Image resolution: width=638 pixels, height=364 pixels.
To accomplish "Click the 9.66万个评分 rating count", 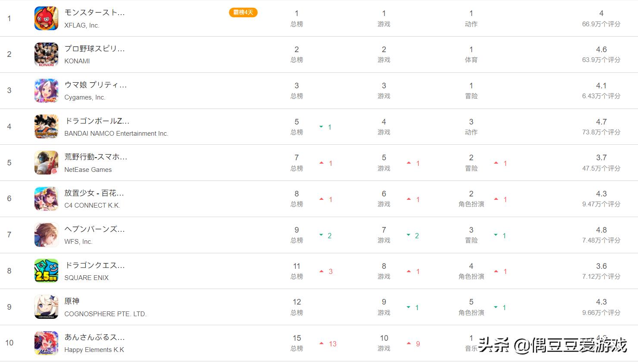I will [601, 313].
